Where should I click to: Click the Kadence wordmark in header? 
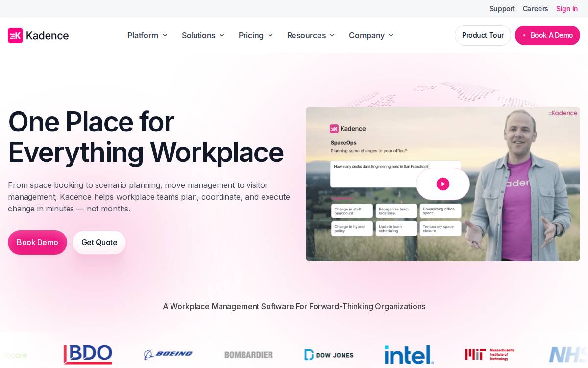point(47,35)
